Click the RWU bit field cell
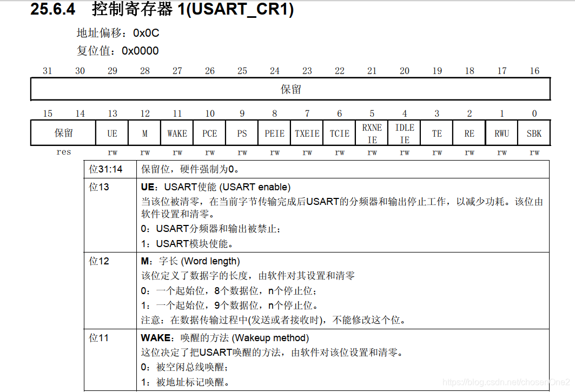Viewport: 575px width, 392px height. click(501, 133)
